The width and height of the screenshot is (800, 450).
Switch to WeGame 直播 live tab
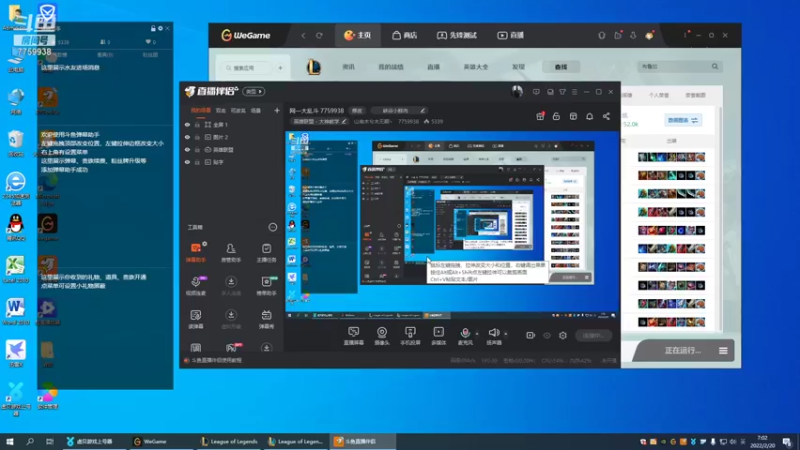(x=511, y=35)
